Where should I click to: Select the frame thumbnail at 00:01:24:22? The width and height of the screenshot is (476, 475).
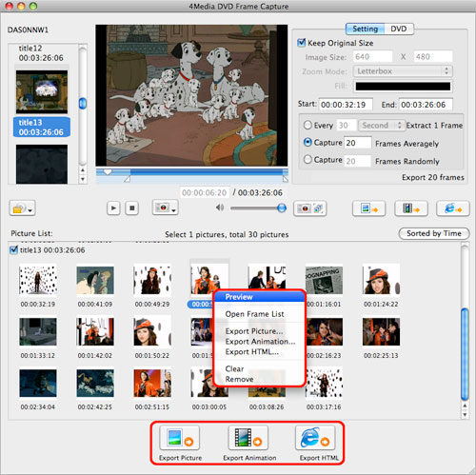pyautogui.click(x=381, y=280)
